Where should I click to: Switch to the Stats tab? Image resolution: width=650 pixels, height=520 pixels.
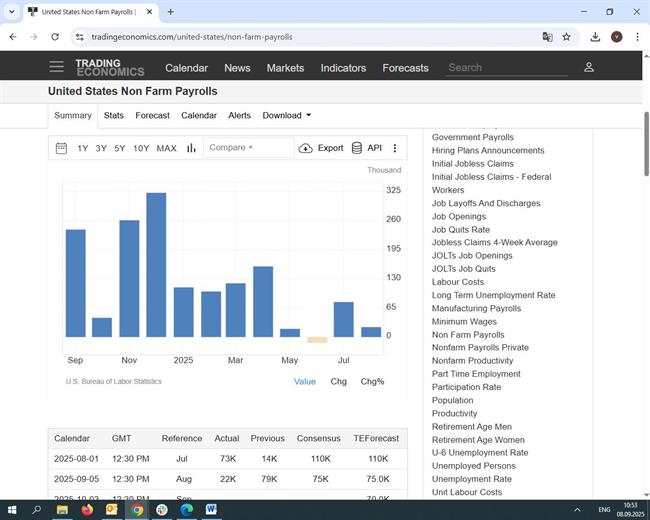114,115
